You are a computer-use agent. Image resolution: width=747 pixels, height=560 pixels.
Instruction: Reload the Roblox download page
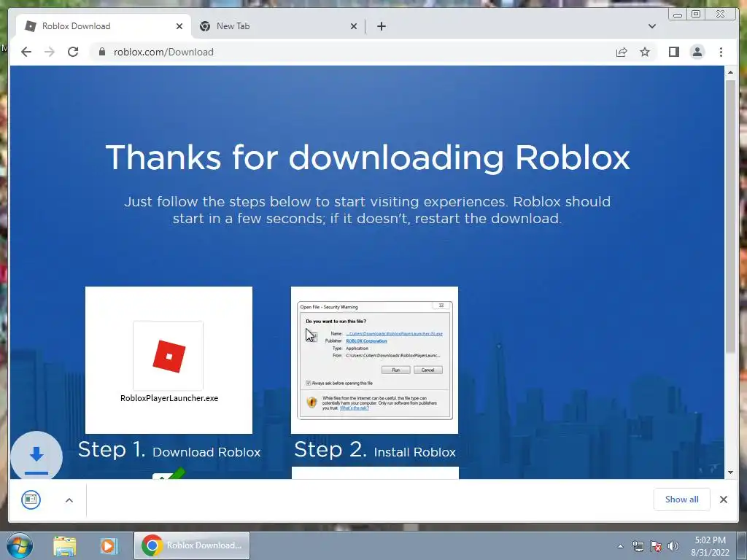point(73,52)
